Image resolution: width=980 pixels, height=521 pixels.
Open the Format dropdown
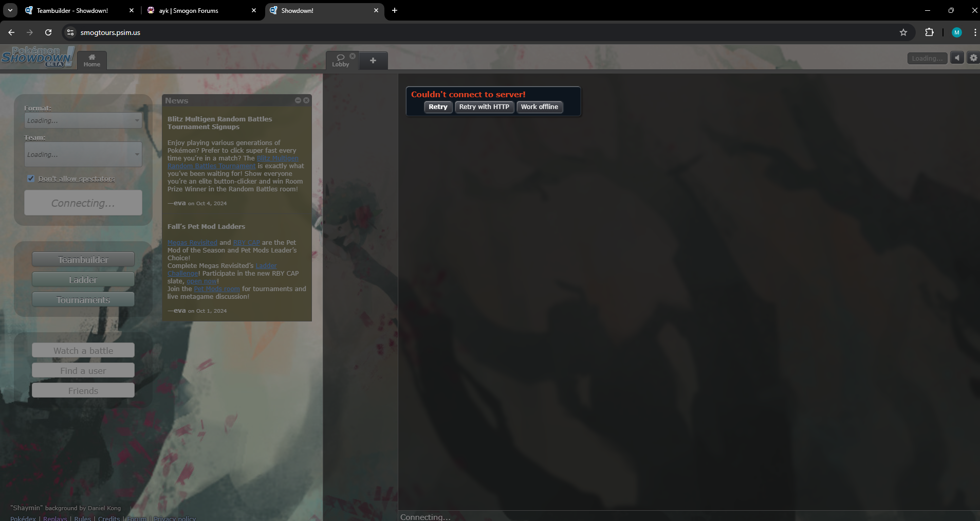point(83,120)
